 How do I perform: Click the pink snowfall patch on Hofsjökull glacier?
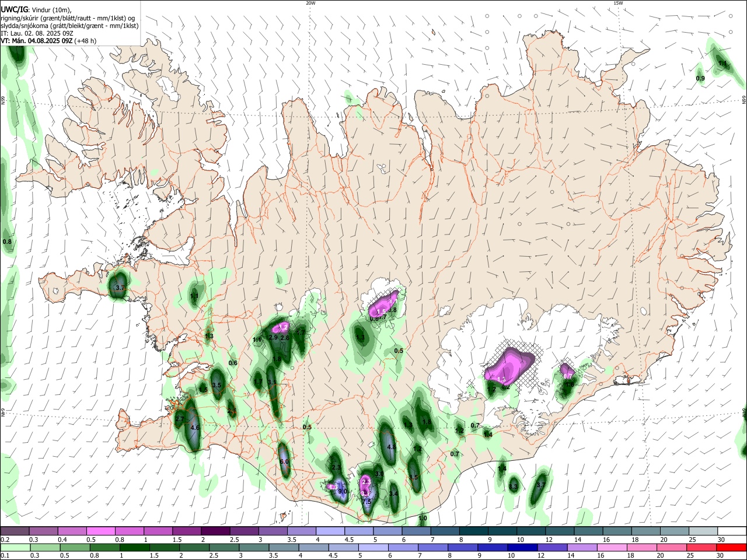[x=384, y=304]
